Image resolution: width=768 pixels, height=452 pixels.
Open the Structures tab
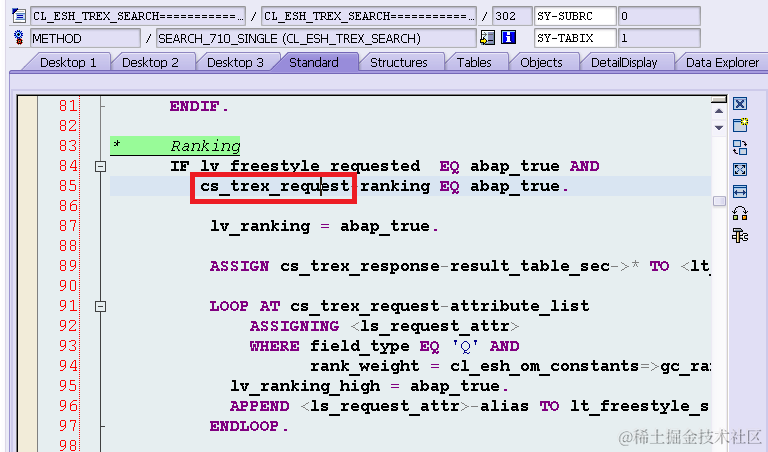click(x=399, y=63)
